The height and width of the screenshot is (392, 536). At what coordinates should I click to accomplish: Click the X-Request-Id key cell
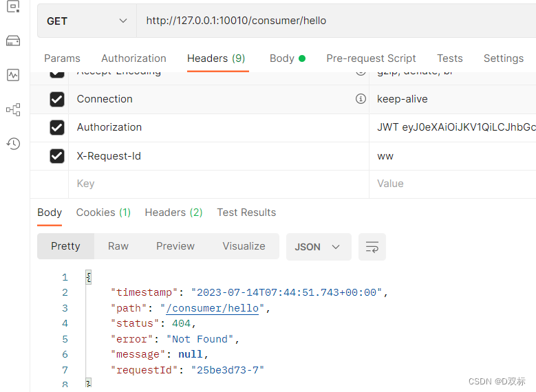pos(218,156)
